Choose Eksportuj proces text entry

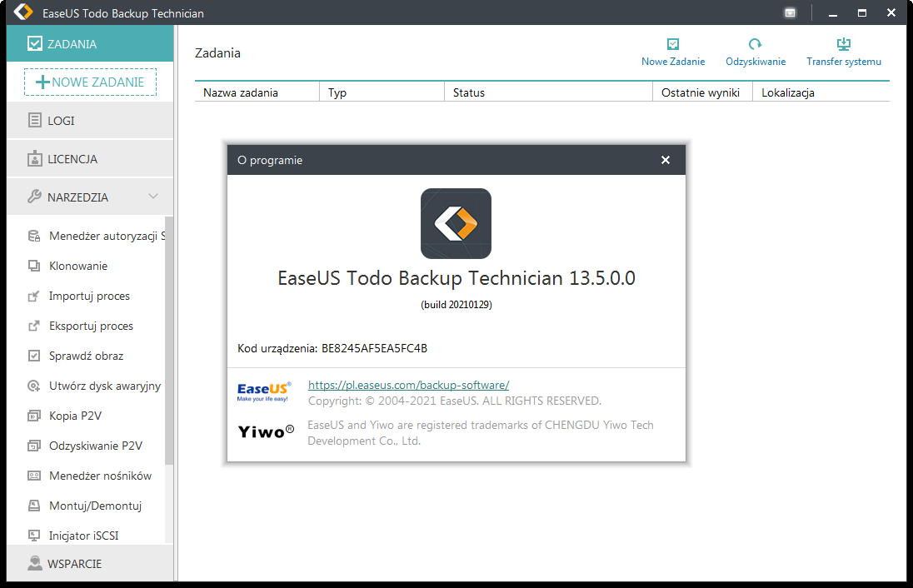coord(91,326)
